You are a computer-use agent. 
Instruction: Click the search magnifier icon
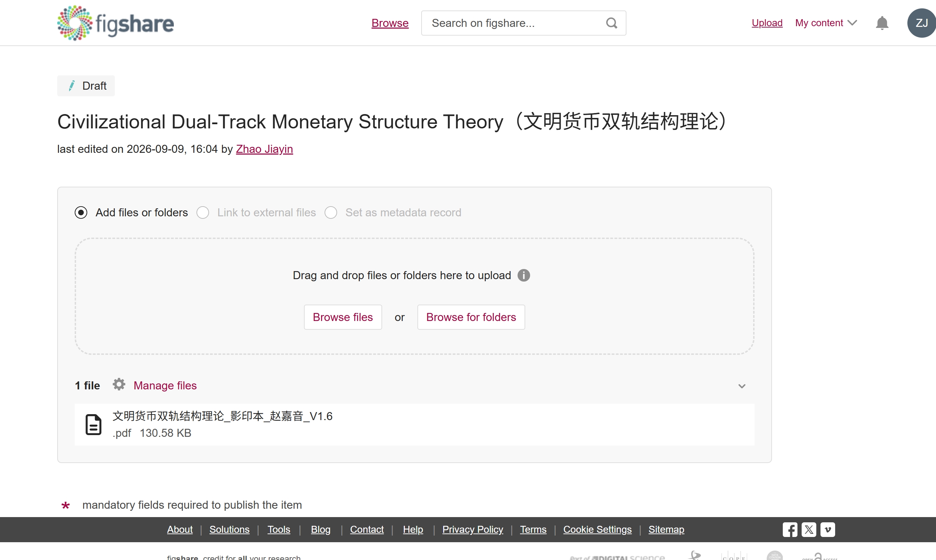click(x=611, y=23)
